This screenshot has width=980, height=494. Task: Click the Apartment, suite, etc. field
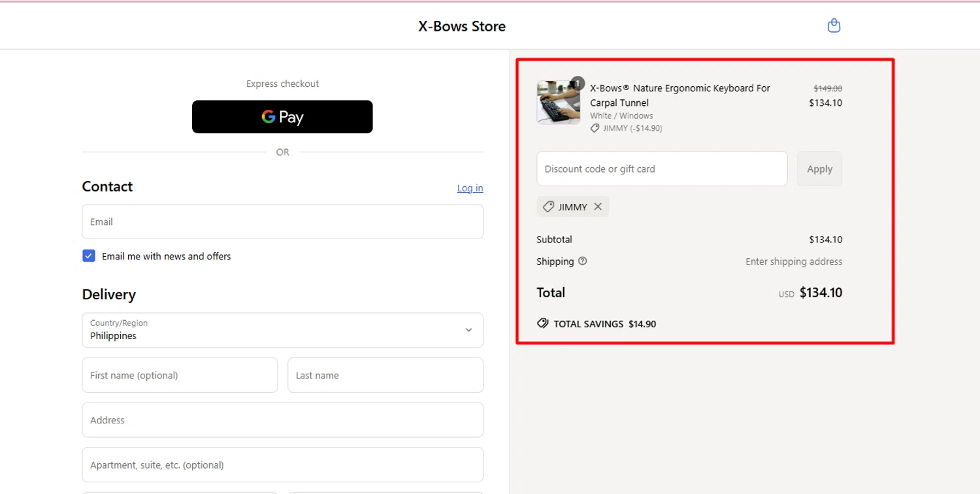(282, 465)
